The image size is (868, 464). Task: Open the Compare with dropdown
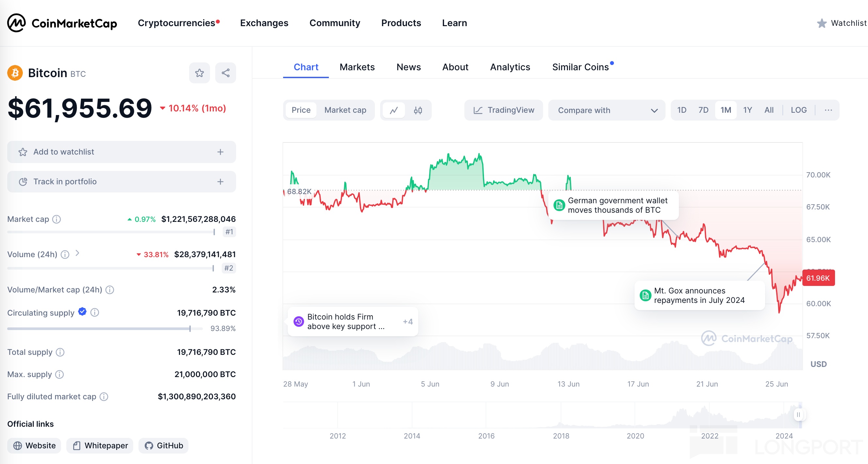[606, 110]
